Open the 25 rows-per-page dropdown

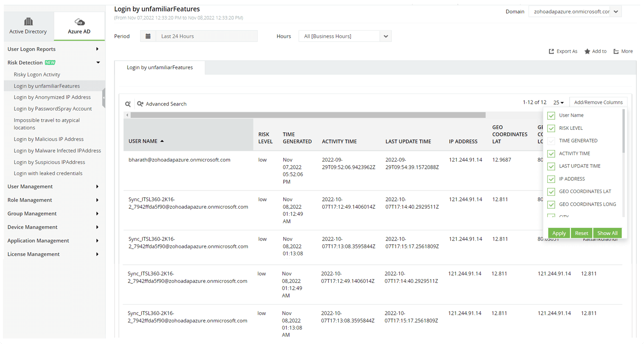point(558,102)
